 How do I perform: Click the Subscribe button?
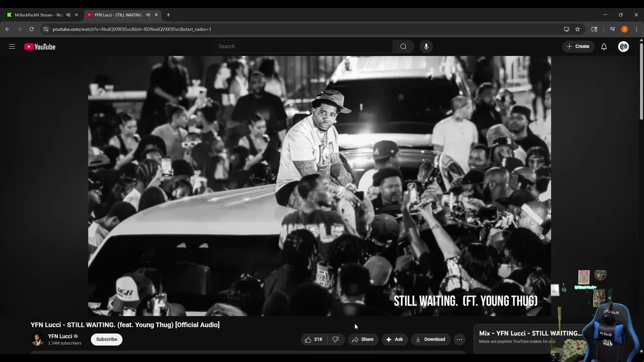[x=107, y=339]
